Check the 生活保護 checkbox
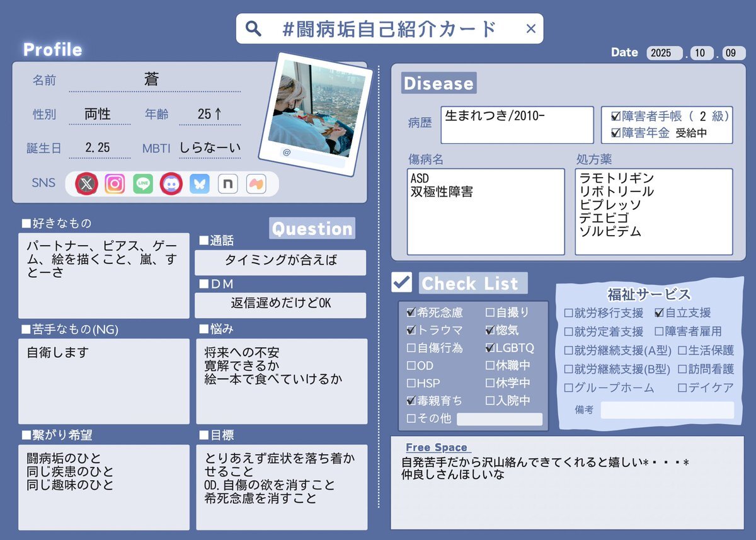The image size is (756, 540). tap(682, 350)
